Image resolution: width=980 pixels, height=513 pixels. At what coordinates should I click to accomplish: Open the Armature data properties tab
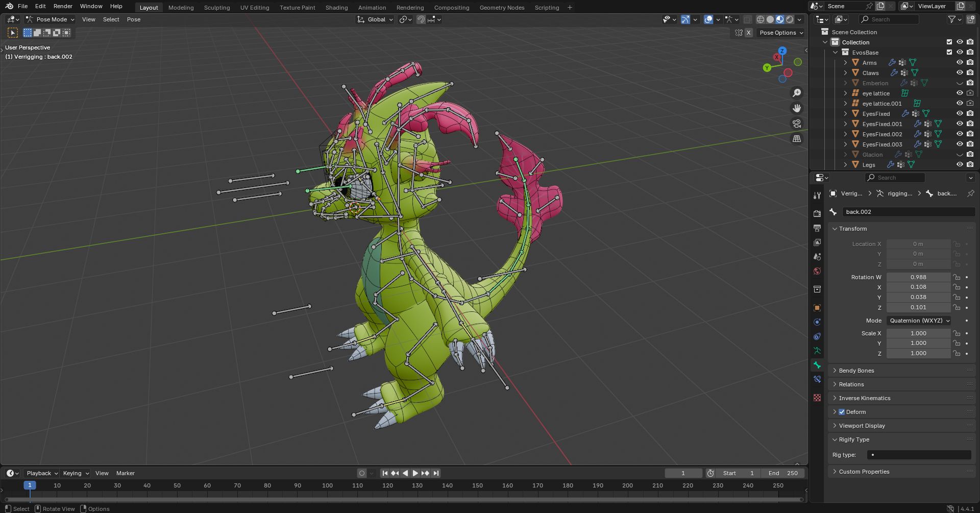pyautogui.click(x=817, y=351)
